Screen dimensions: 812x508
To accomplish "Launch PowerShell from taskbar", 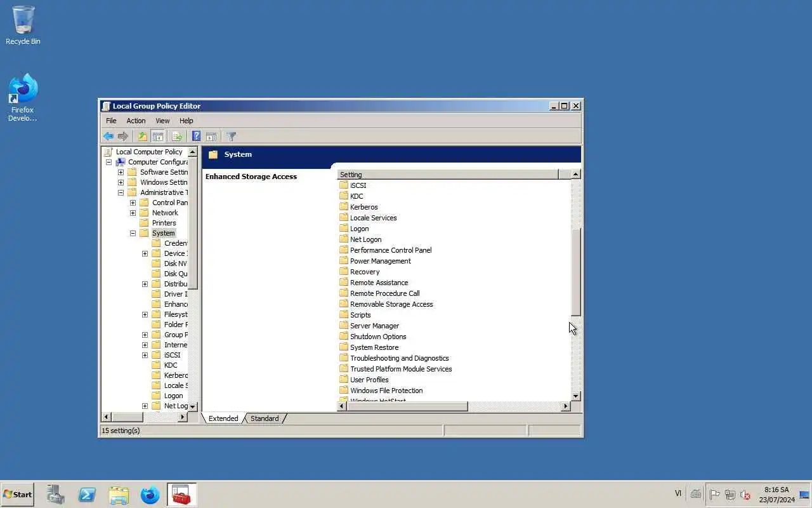I will 87,495.
